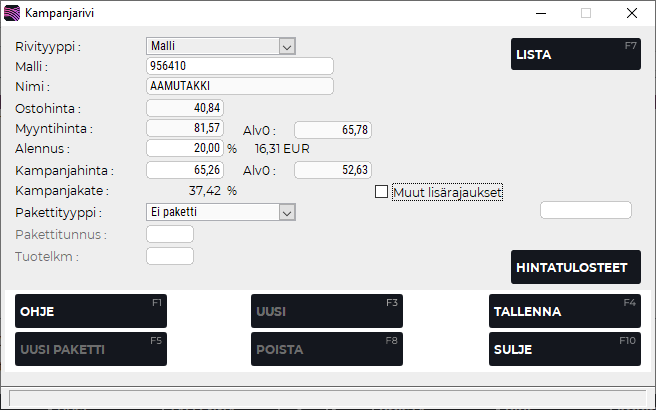Viewport: 656px width, 410px height.
Task: Enable the Muut lisärajaukset checkbox
Action: [x=381, y=192]
